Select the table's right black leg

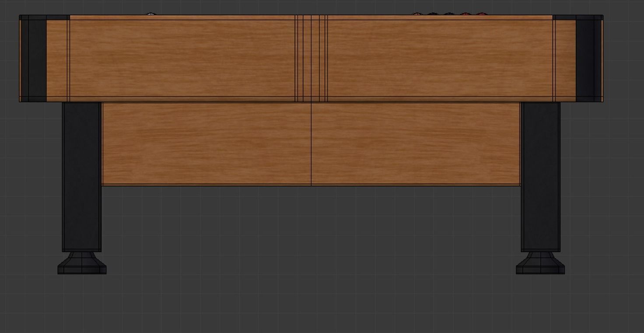(x=540, y=177)
